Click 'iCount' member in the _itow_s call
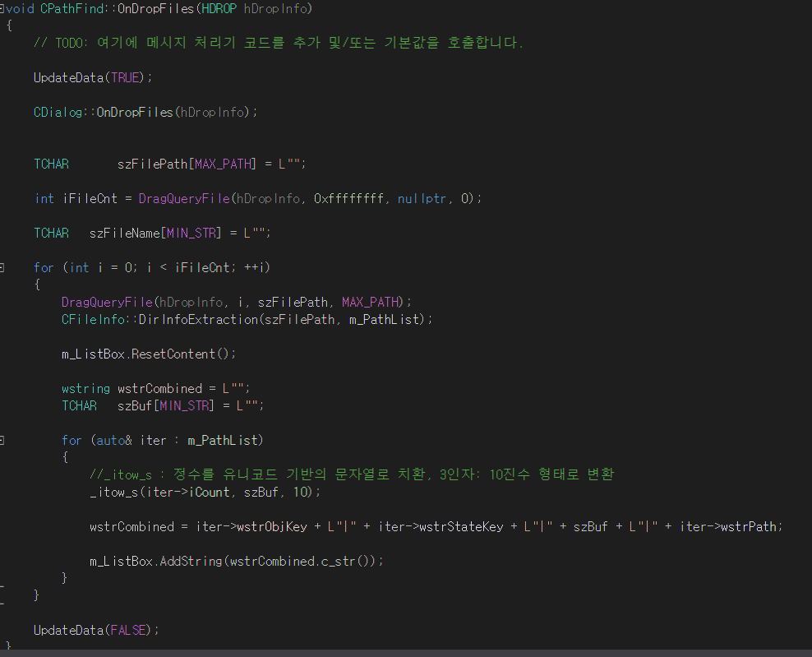 click(210, 493)
